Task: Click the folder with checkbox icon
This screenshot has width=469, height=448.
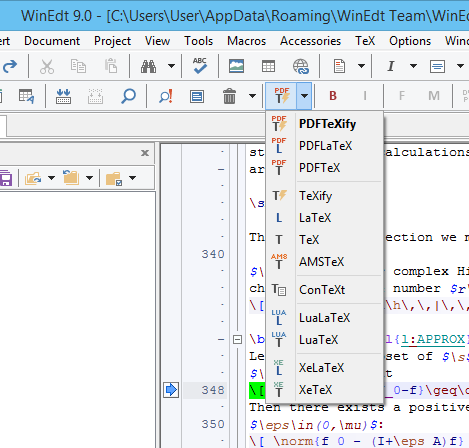Action: tap(114, 178)
